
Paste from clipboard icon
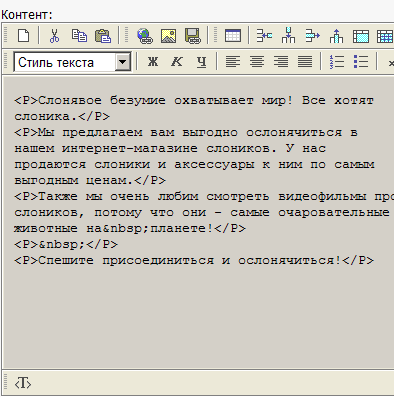click(103, 35)
